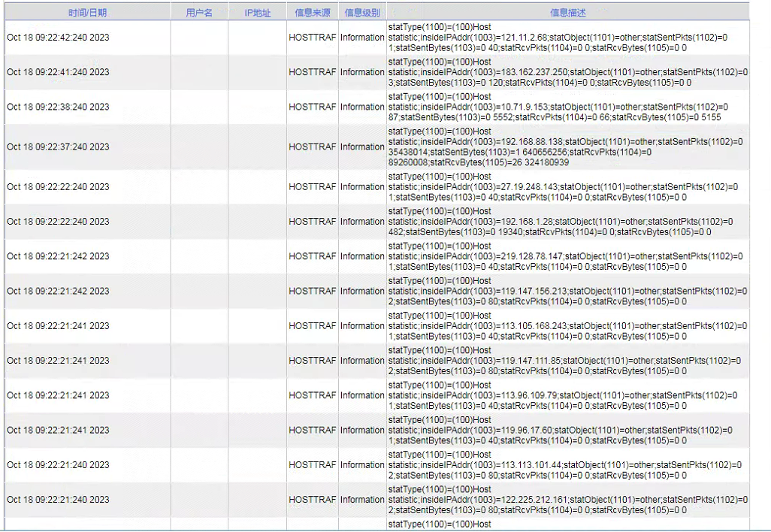Click the description containing insideIPAddr 119.147.111.85
Screen dimensions: 771x532
(x=564, y=361)
